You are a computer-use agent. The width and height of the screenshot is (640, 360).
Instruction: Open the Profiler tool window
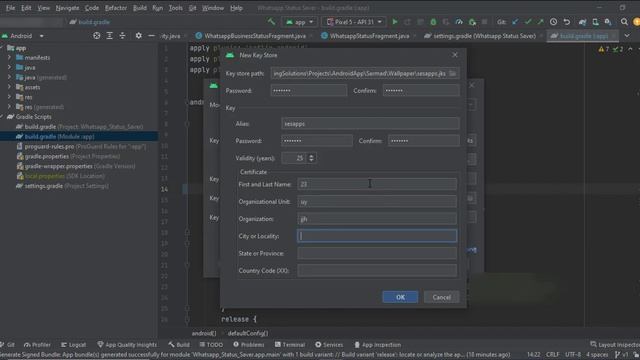(37, 344)
